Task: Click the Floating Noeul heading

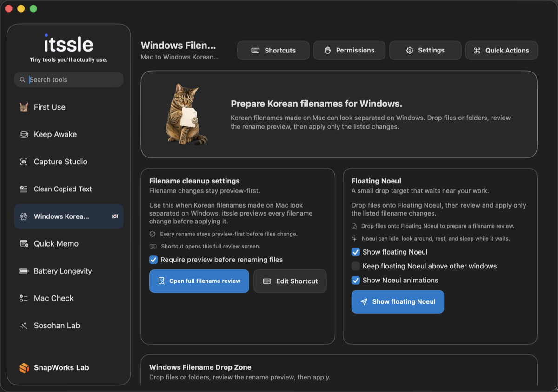Action: tap(376, 181)
